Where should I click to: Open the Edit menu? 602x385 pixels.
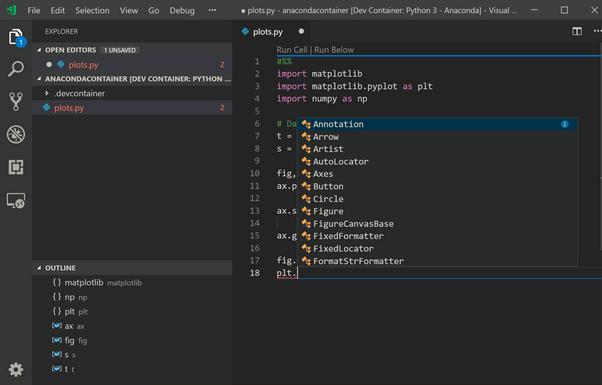tap(58, 10)
